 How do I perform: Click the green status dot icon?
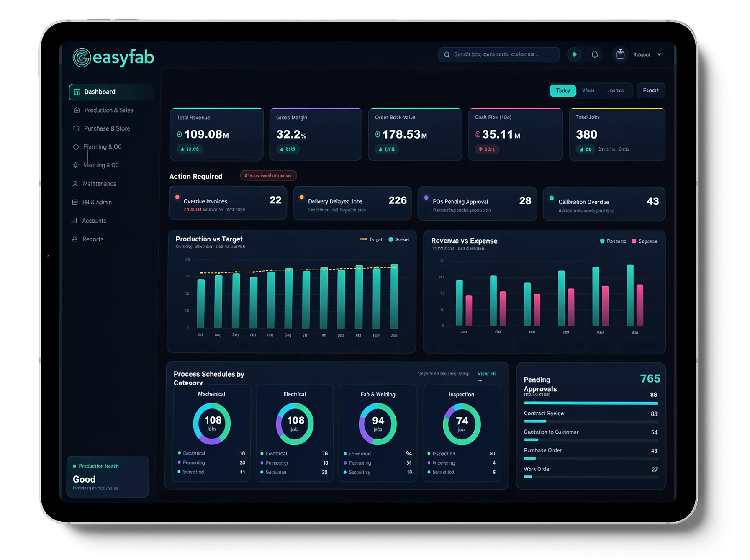[x=574, y=54]
